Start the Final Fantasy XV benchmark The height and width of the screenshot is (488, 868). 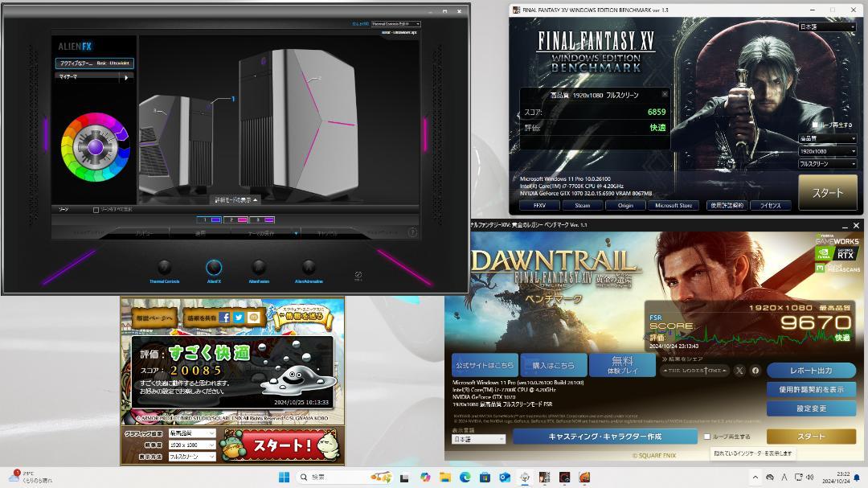click(828, 193)
